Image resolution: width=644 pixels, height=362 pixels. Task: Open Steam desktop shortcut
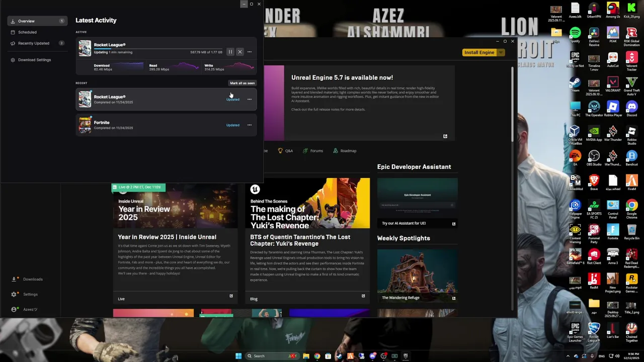(575, 84)
